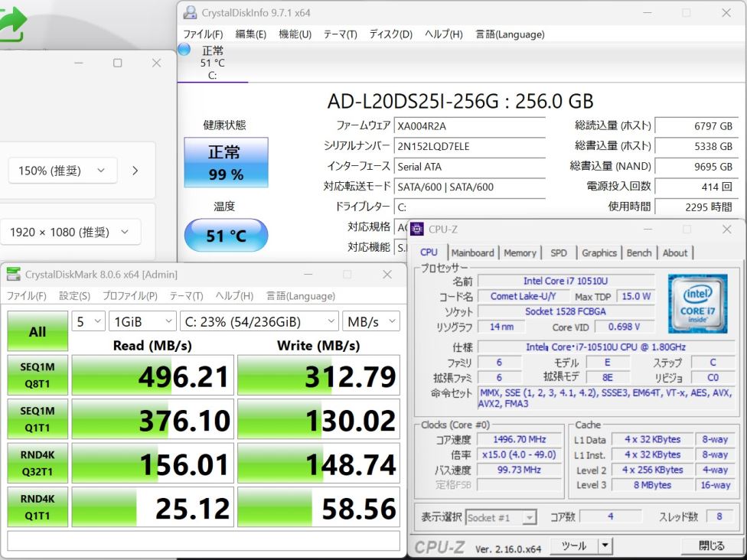Click the blue disk status orb for drive C:
747x560 pixels.
(x=184, y=50)
